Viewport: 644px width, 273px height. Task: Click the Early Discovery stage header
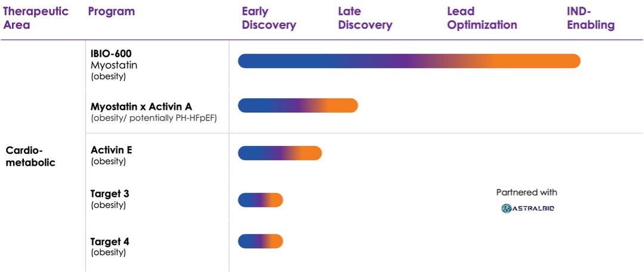(269, 18)
